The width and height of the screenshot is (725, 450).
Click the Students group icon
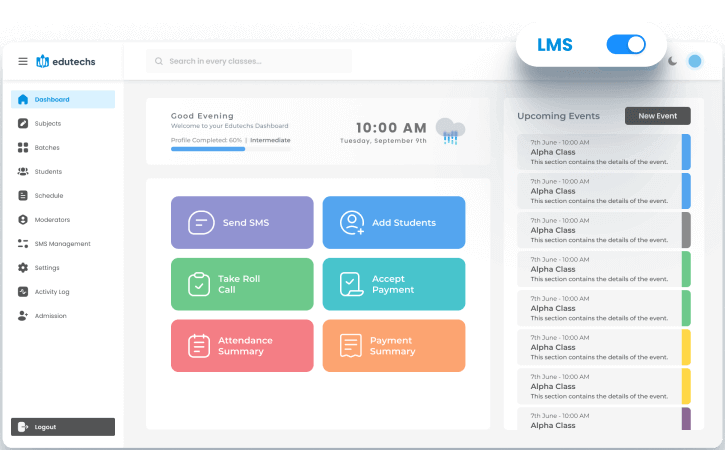23,171
